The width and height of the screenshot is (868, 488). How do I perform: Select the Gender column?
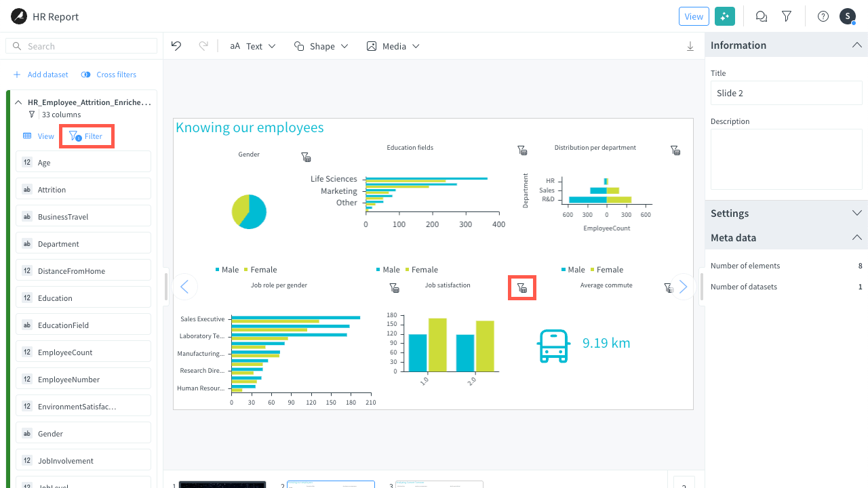(83, 434)
